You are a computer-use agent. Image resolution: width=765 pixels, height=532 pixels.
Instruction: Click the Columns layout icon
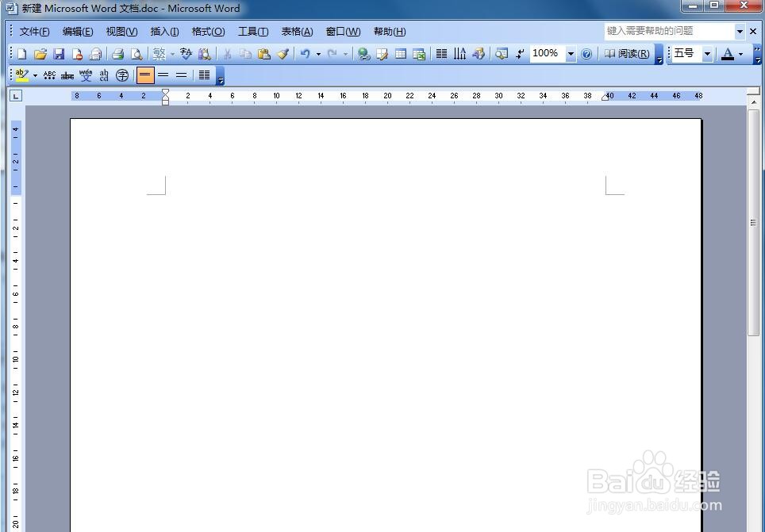point(441,54)
